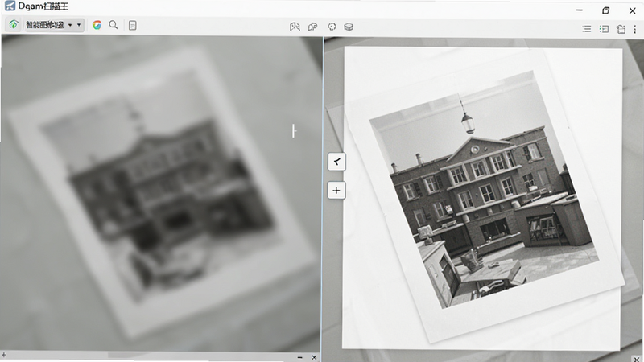
Task: Open the vertical three-dot more menu
Action: point(634,29)
